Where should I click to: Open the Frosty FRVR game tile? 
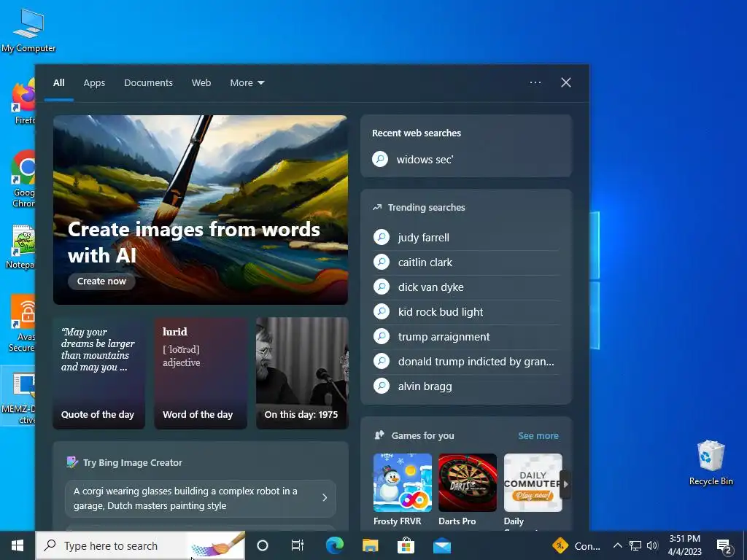pyautogui.click(x=402, y=490)
